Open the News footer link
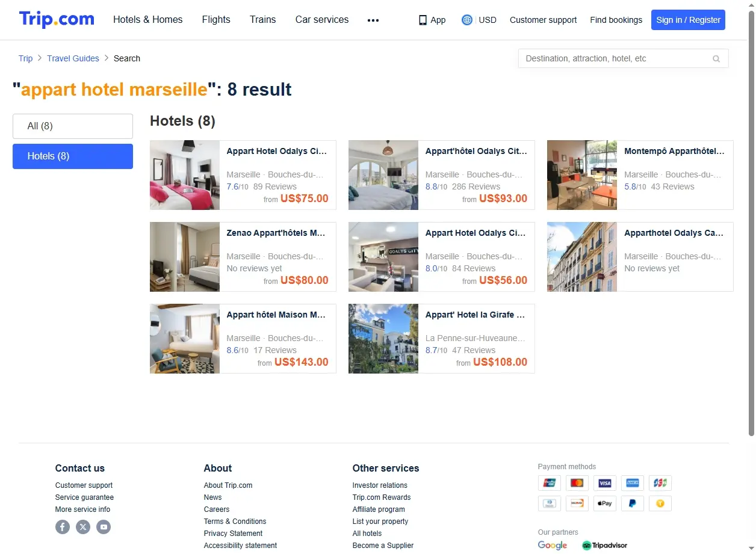The height and width of the screenshot is (554, 756). pyautogui.click(x=212, y=497)
